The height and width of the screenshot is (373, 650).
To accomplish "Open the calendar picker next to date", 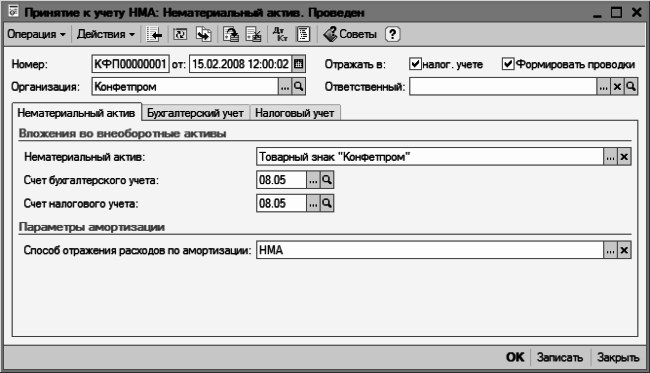I will coord(298,64).
